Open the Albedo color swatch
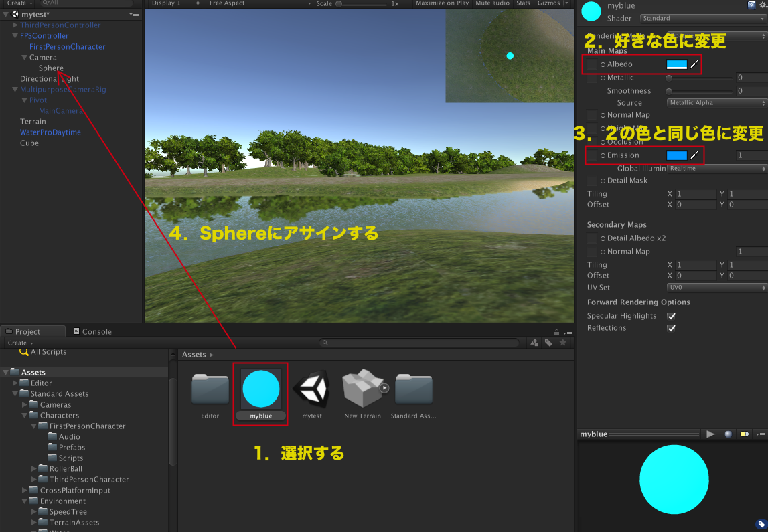Viewport: 768px width, 532px height. point(677,64)
